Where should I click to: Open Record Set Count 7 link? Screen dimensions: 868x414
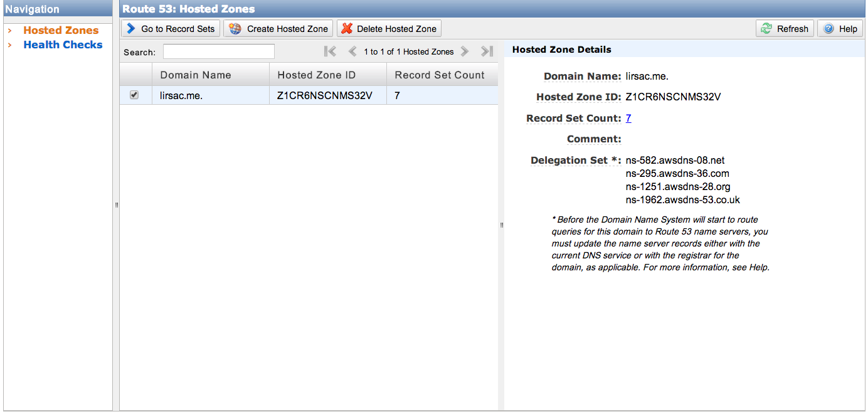coord(628,118)
